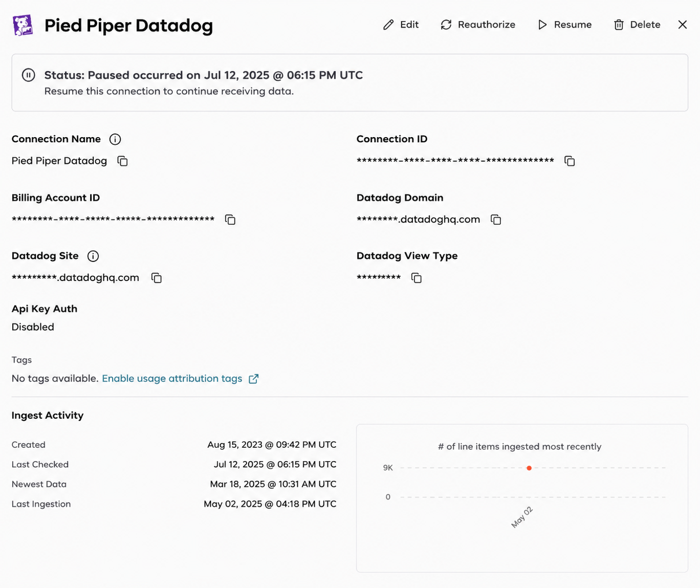The height and width of the screenshot is (588, 700).
Task: Click the 'Datadog Domain' field label
Action: tap(400, 198)
